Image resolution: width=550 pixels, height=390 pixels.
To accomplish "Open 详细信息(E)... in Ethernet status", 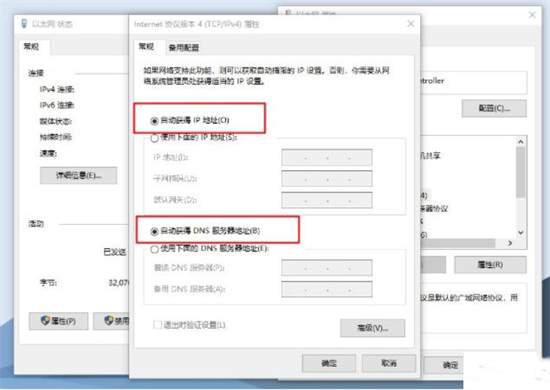I will pos(79,175).
